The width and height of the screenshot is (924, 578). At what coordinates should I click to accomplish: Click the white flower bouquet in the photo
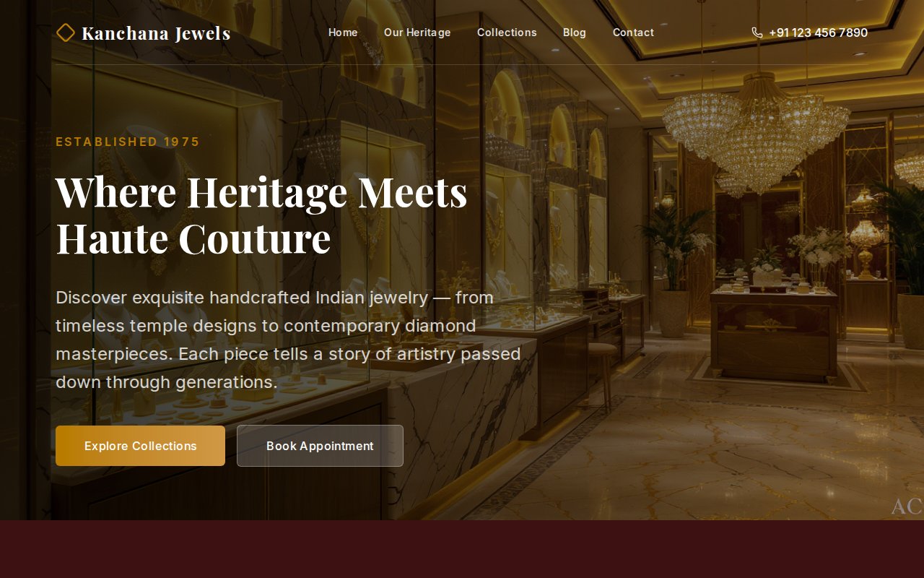click(x=819, y=247)
